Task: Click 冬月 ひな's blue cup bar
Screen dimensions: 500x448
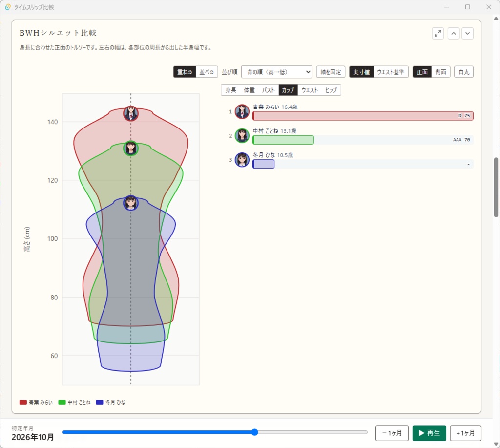Action: click(263, 164)
